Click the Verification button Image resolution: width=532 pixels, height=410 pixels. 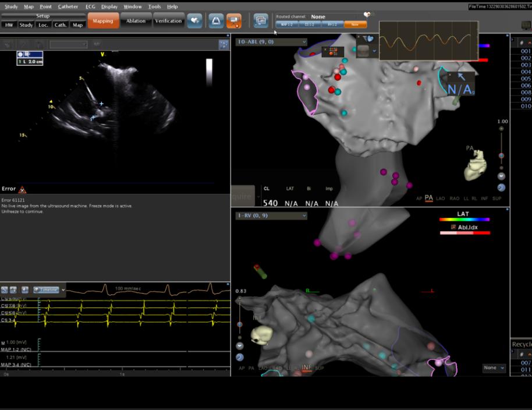click(x=168, y=21)
